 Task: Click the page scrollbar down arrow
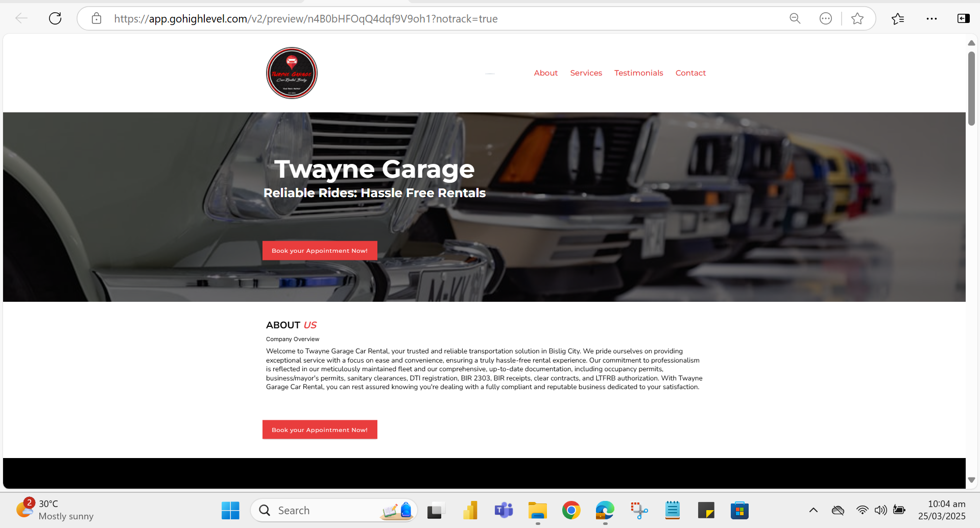(x=971, y=480)
